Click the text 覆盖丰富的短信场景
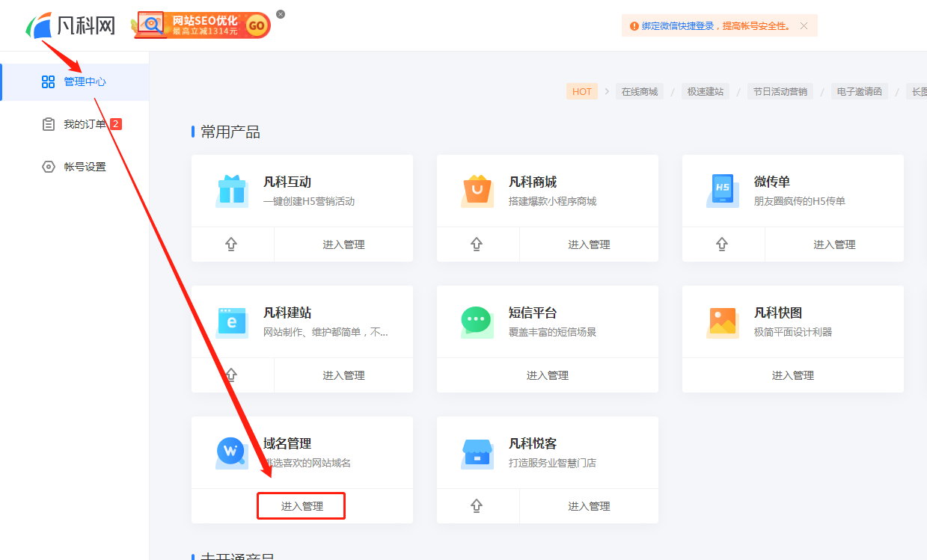 coord(553,332)
